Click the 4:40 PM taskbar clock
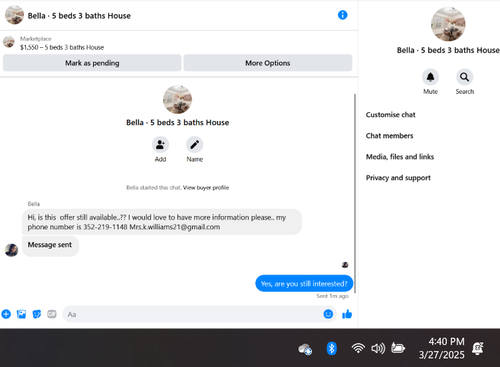The image size is (500, 367). [x=446, y=342]
